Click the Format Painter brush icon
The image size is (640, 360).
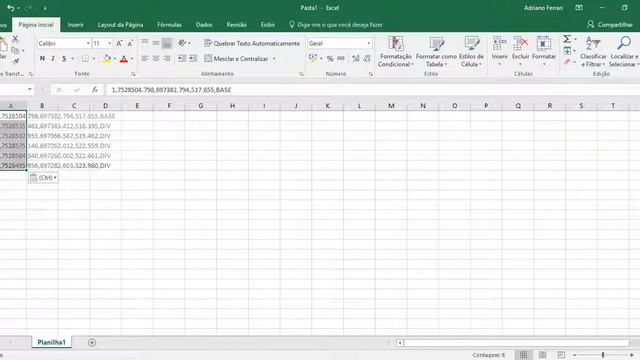click(15, 62)
